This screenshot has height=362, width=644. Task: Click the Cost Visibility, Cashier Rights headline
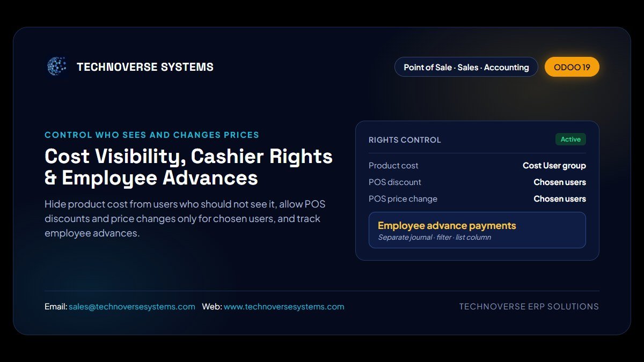click(188, 167)
